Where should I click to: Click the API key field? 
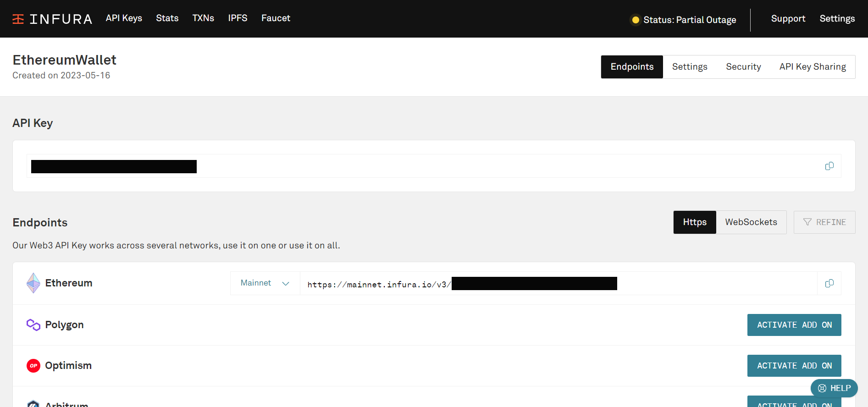pos(434,166)
